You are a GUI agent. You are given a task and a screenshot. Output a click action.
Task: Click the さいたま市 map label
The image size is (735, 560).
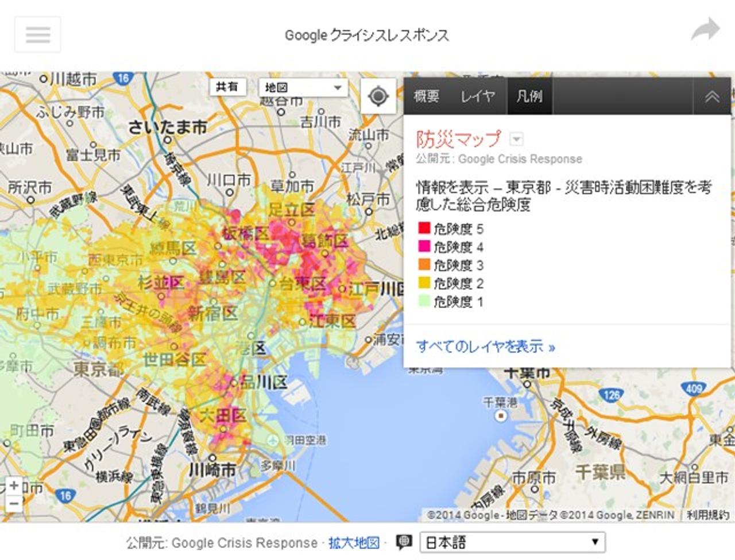click(168, 127)
